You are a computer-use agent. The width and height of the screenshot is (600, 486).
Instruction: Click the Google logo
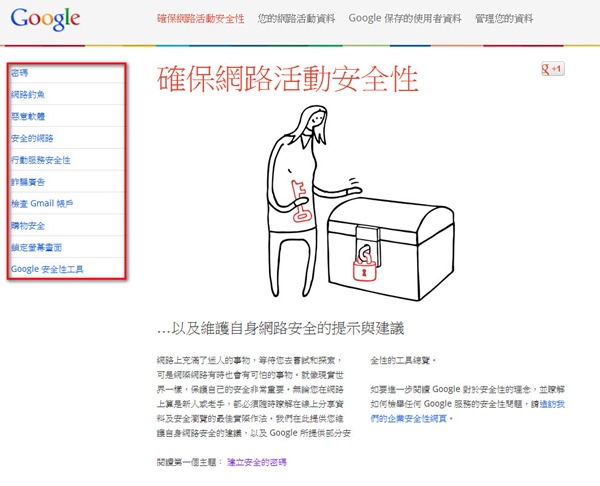coord(45,18)
